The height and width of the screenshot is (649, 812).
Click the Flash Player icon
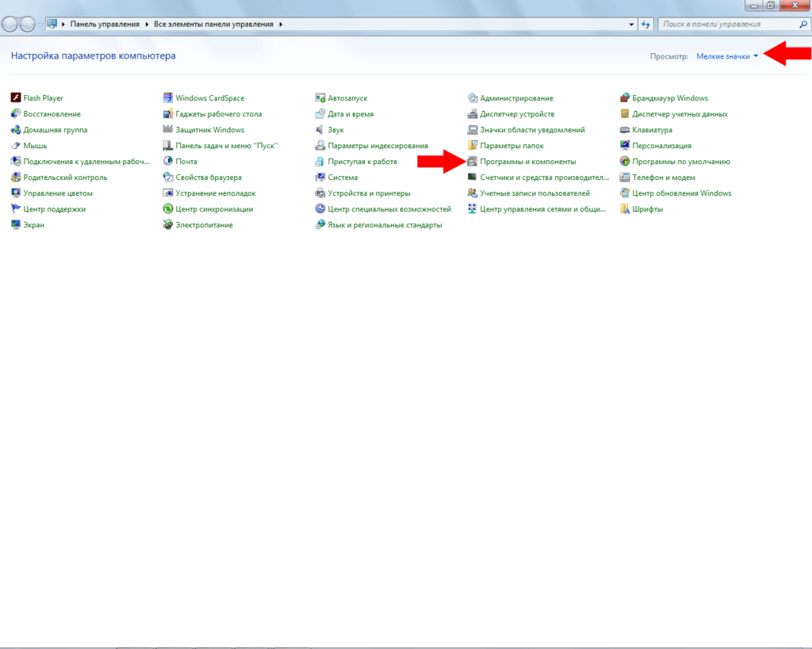click(16, 97)
